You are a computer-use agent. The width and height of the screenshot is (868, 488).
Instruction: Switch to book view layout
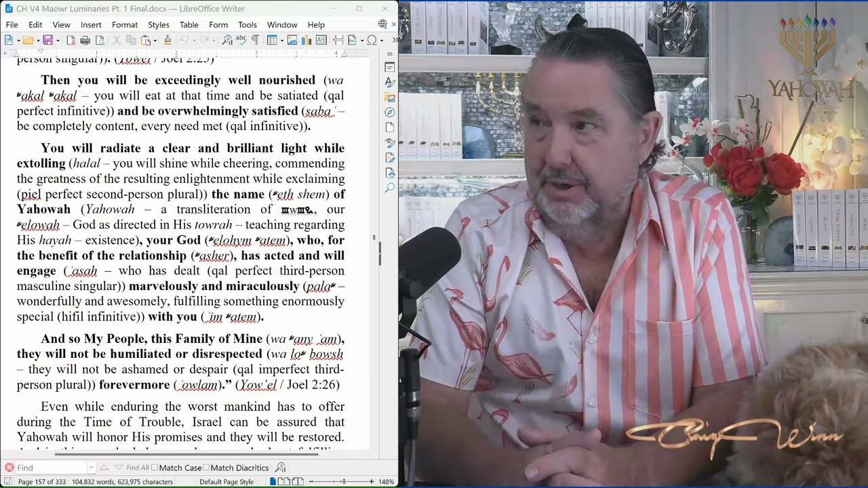click(x=298, y=482)
